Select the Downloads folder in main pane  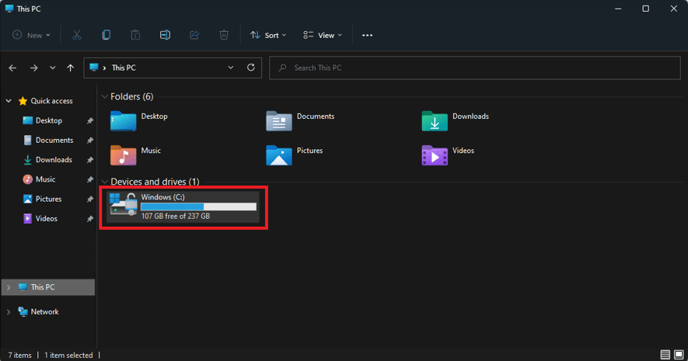(x=455, y=121)
